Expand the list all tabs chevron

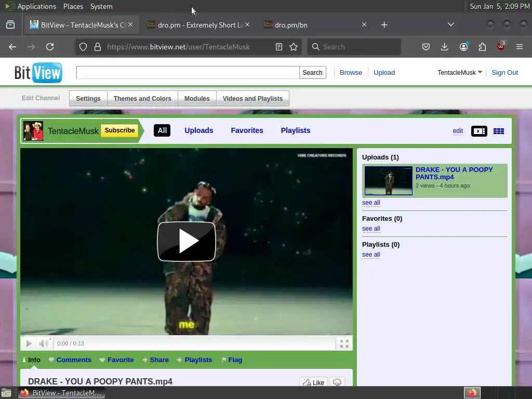(x=450, y=24)
